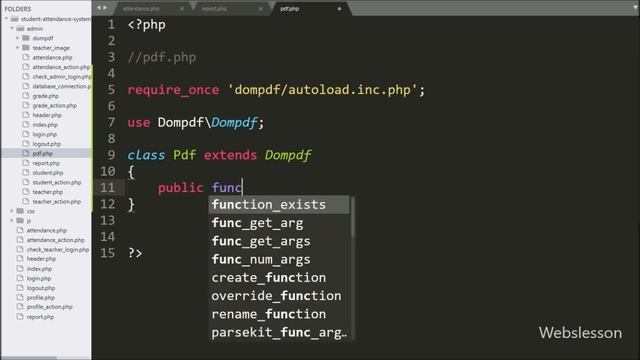This screenshot has height=360, width=640.
Task: Click the FOLDERS heading in the sidebar
Action: tap(18, 9)
